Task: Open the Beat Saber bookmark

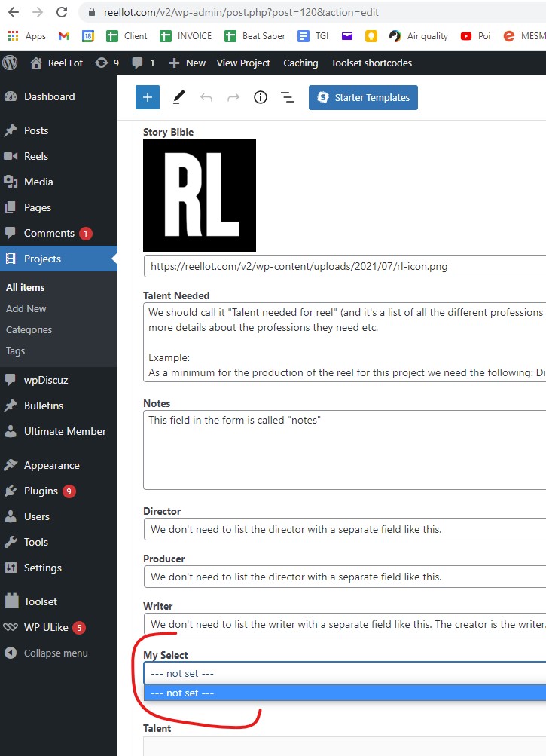Action: [x=255, y=36]
